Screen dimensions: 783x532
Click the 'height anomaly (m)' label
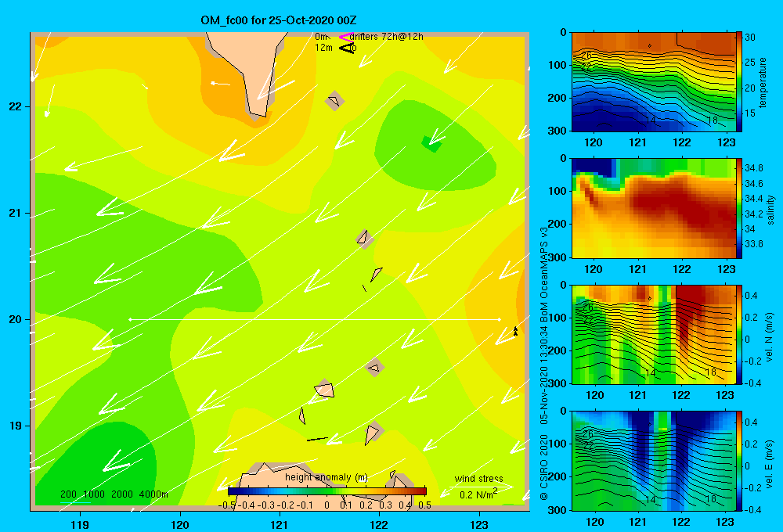pyautogui.click(x=327, y=477)
